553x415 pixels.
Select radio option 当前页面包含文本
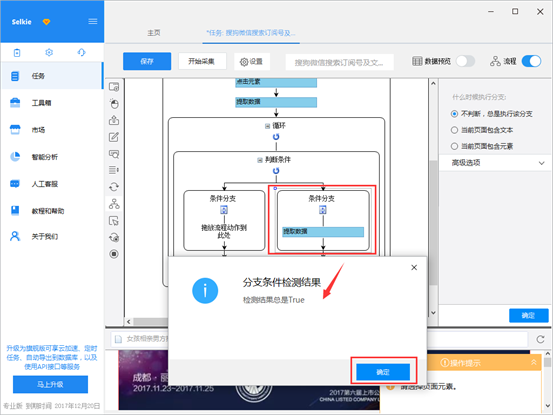454,130
